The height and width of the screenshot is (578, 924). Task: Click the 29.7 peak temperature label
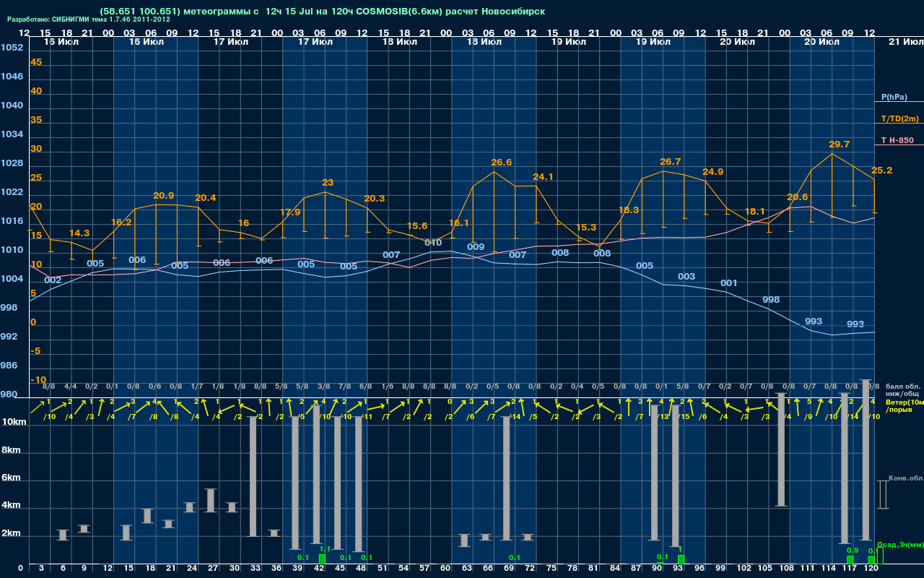840,144
